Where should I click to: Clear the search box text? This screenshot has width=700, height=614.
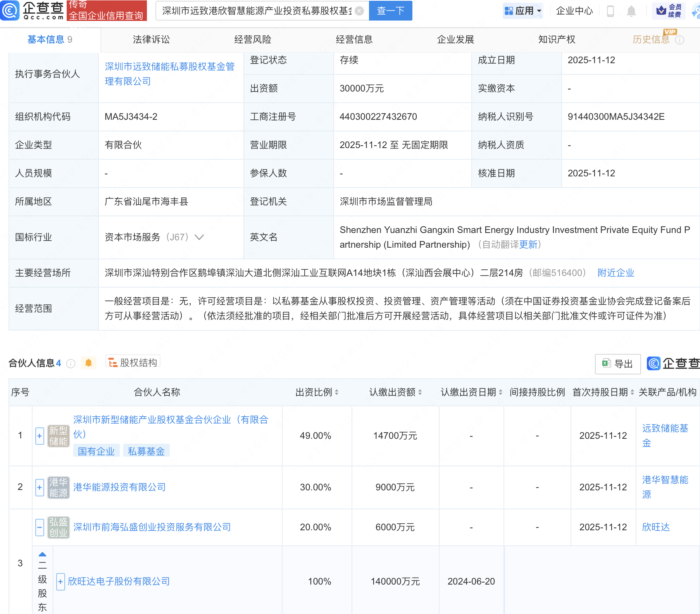click(359, 11)
